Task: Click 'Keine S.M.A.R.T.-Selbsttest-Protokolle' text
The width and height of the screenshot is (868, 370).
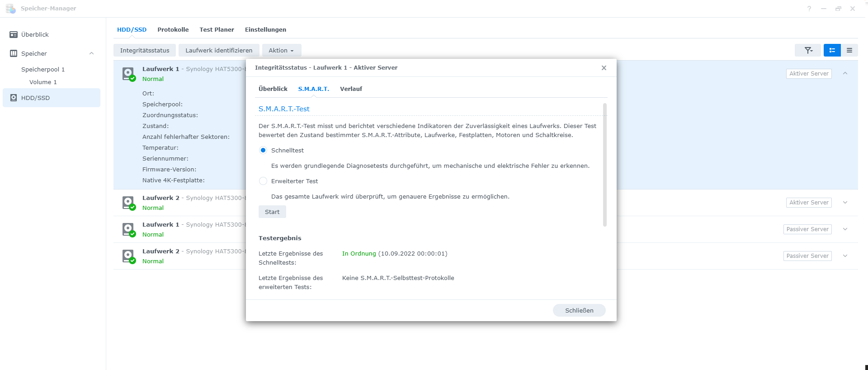Action: coord(398,278)
